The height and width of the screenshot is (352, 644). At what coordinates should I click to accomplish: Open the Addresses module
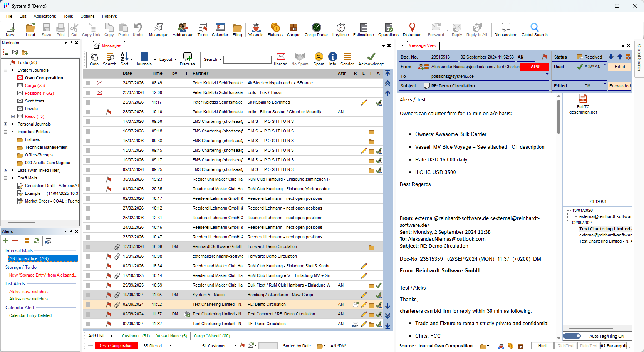183,30
